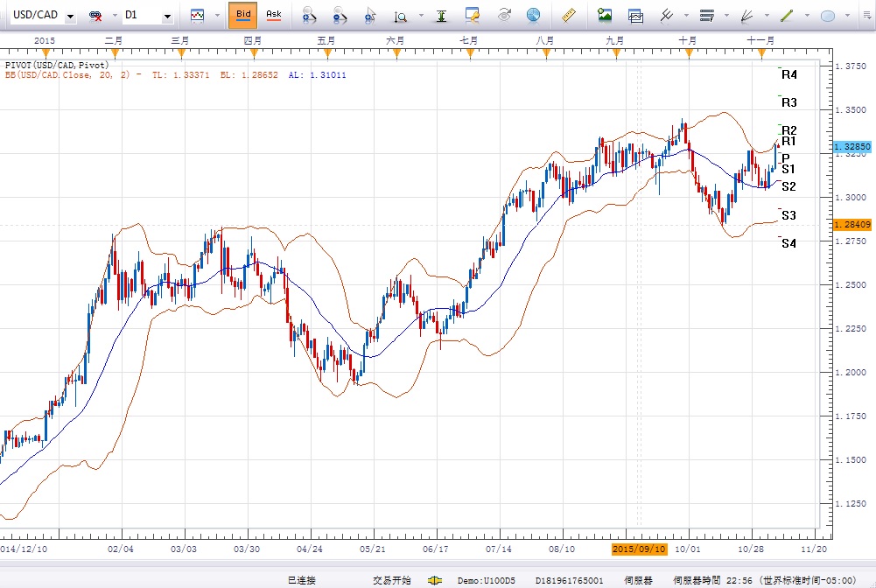Click the Demo:U100D5 account label

click(486, 581)
